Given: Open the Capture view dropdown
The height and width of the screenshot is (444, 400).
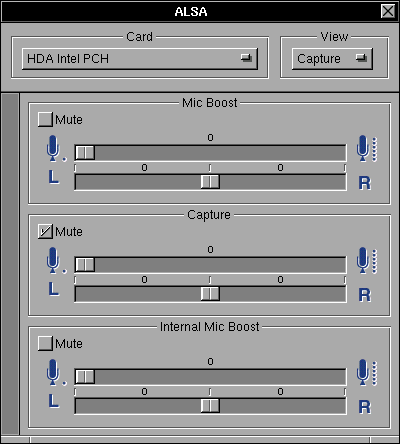Looking at the screenshot, I should [332, 59].
